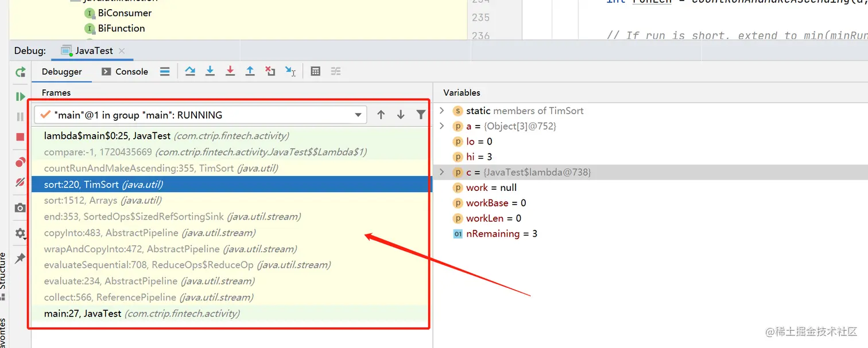Toggle Mute Breakpoints
Screen dimensions: 868x348
tap(21, 182)
